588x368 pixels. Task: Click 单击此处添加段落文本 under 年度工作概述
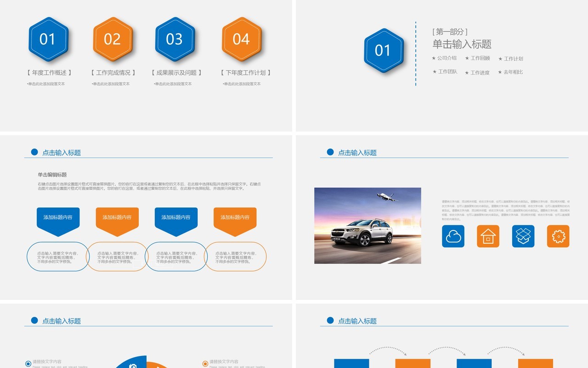point(46,84)
